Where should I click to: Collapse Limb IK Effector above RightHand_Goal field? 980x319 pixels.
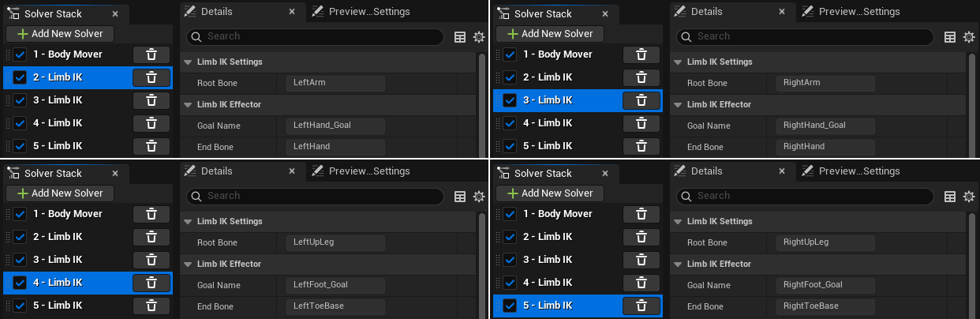(678, 104)
